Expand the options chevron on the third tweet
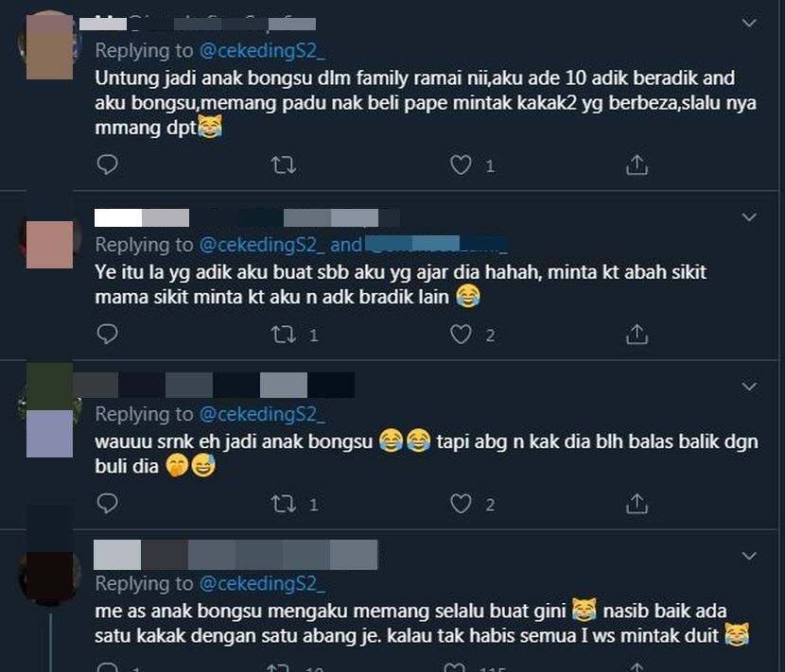This screenshot has height=672, width=785. tap(749, 387)
